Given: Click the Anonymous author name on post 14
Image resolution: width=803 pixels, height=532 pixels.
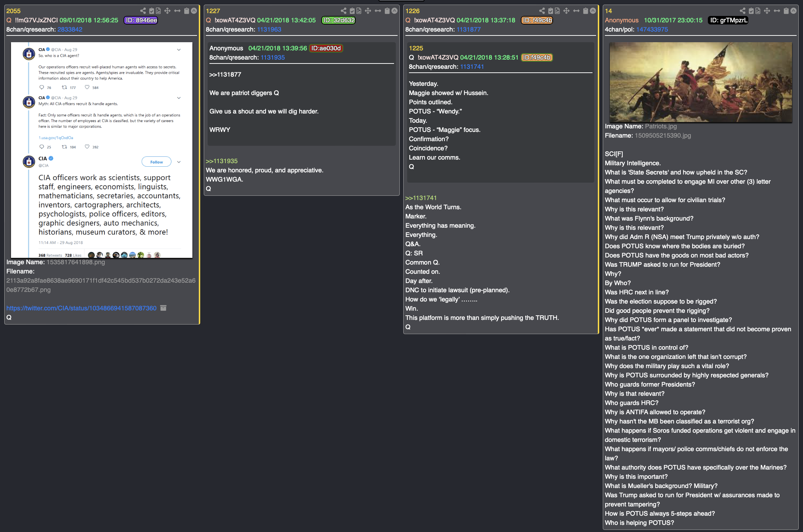Looking at the screenshot, I should pyautogui.click(x=622, y=20).
